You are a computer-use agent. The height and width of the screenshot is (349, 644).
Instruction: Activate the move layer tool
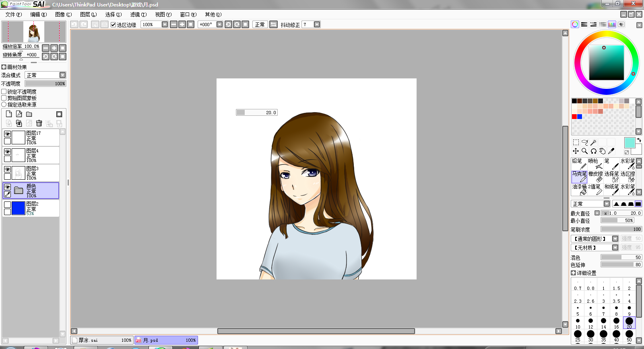coord(576,151)
